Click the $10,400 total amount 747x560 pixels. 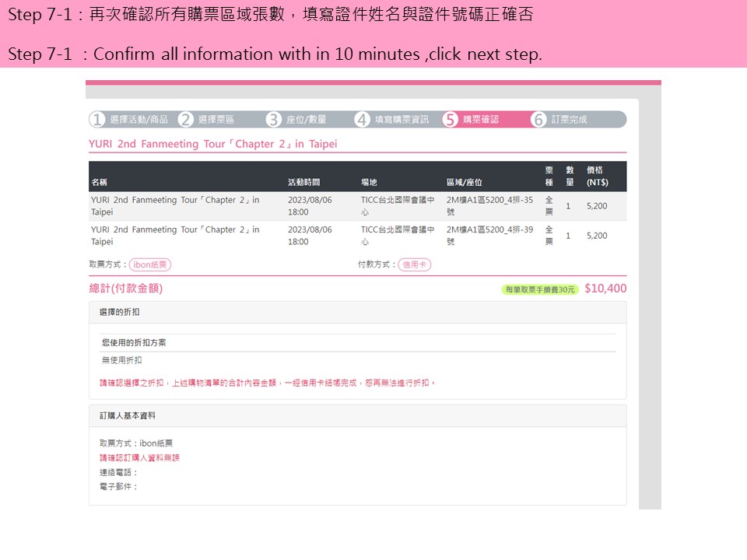pos(605,289)
